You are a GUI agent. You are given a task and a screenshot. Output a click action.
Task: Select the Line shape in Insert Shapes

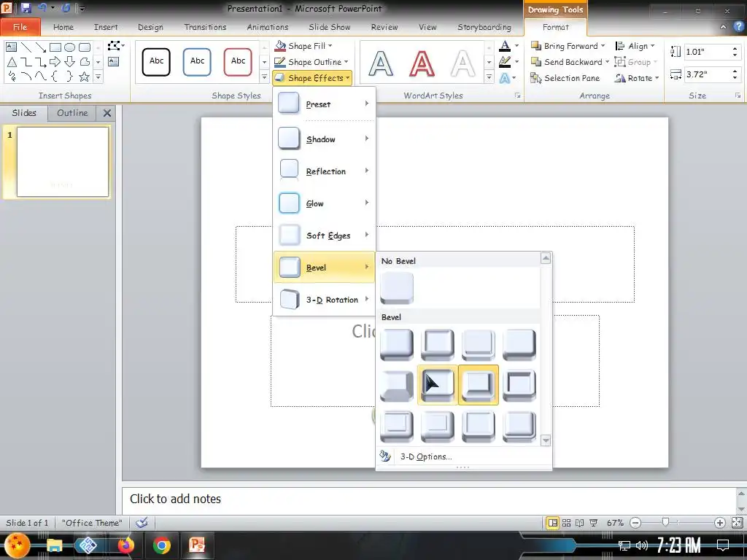[26, 47]
